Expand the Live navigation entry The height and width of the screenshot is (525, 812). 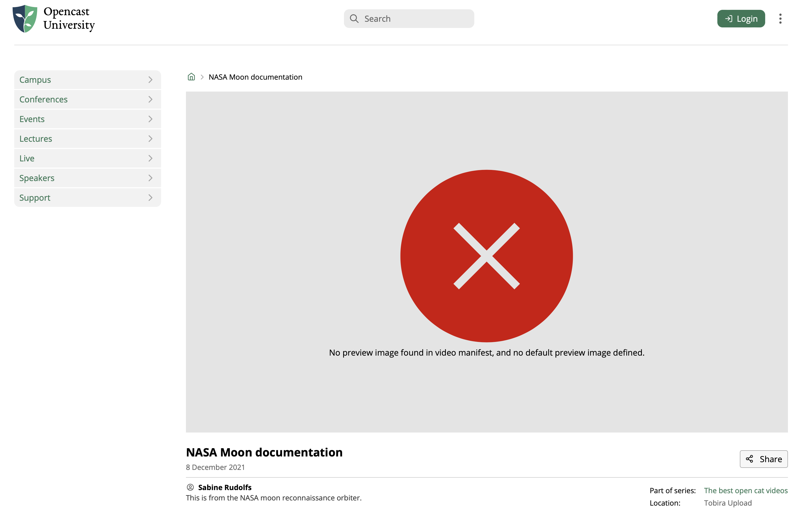pos(150,158)
